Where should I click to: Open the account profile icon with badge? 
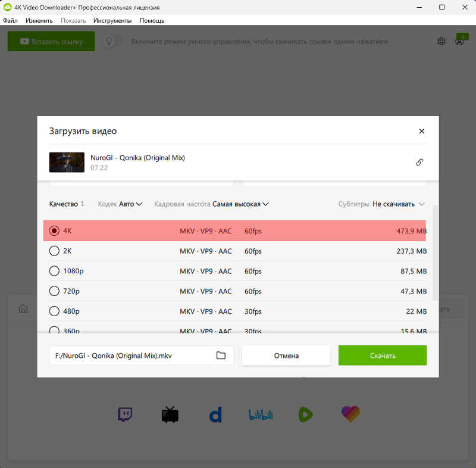459,40
